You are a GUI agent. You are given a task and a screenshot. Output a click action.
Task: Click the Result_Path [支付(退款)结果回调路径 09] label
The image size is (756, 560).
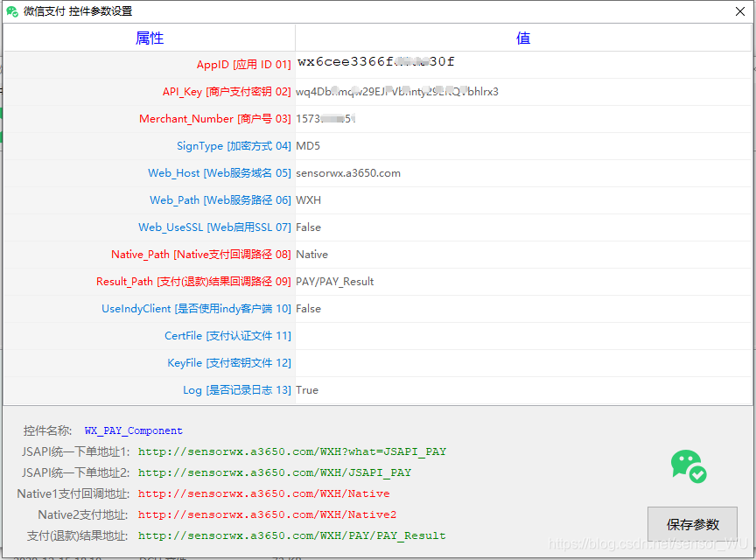[193, 281]
